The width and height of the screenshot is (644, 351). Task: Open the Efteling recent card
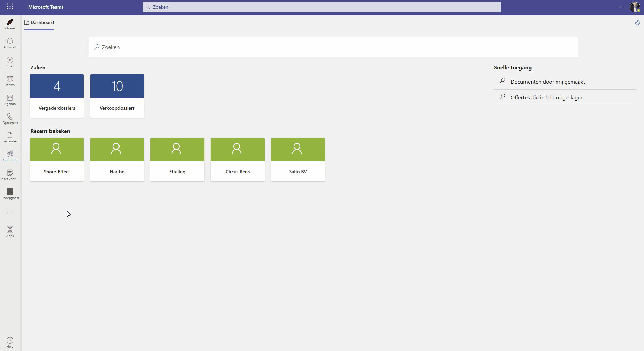tap(177, 160)
